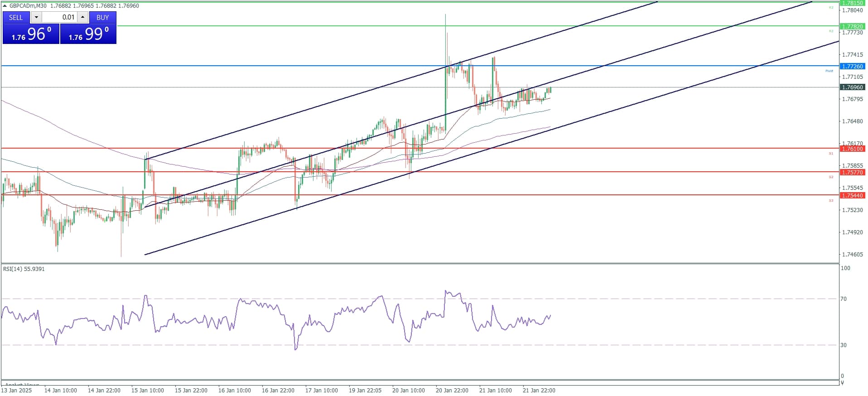Click the 13 Jan 2025 date label

coord(17,390)
